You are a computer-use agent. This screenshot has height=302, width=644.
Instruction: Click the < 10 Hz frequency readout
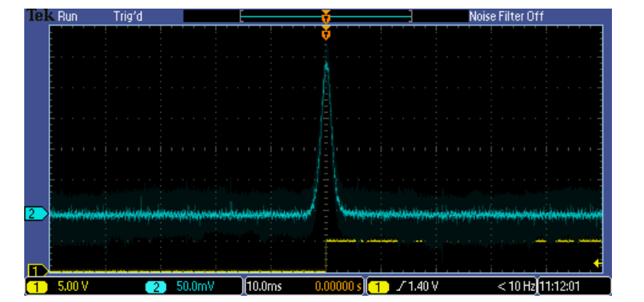pos(516,286)
